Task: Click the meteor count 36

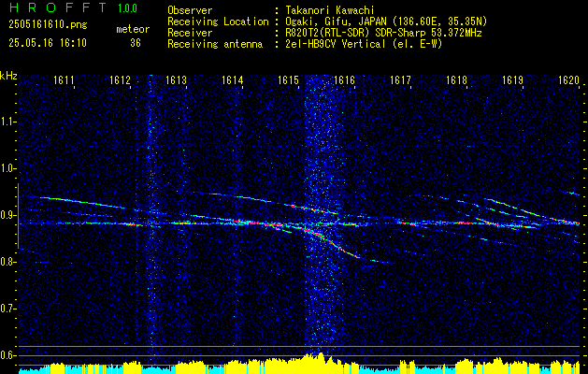Action: (136, 43)
